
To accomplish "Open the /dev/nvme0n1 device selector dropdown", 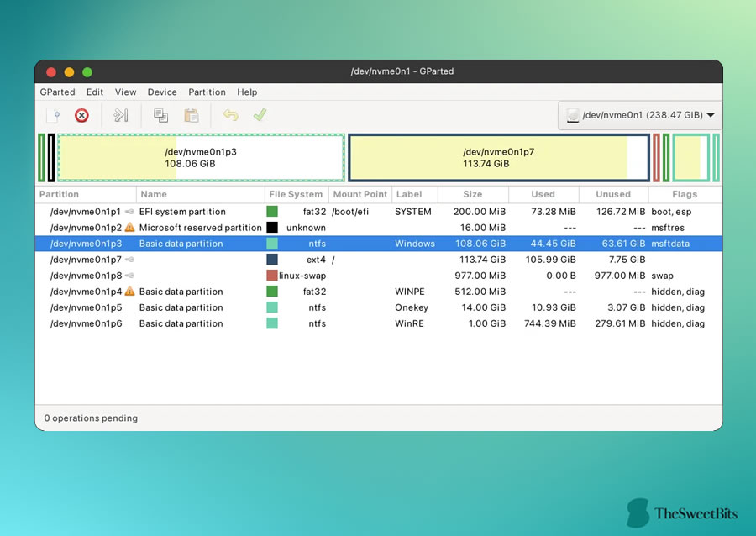I will click(x=640, y=115).
